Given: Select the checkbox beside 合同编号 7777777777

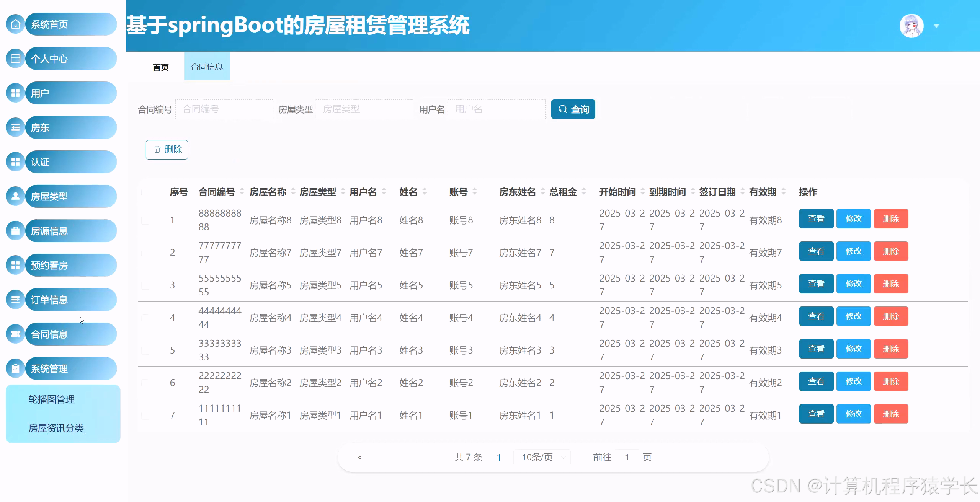Looking at the screenshot, I should [145, 253].
